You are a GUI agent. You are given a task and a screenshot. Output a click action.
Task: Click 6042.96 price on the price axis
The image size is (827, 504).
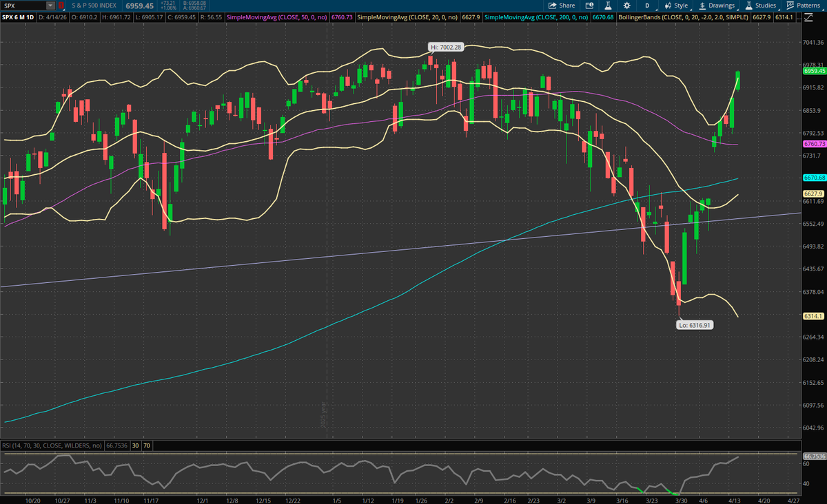click(814, 428)
